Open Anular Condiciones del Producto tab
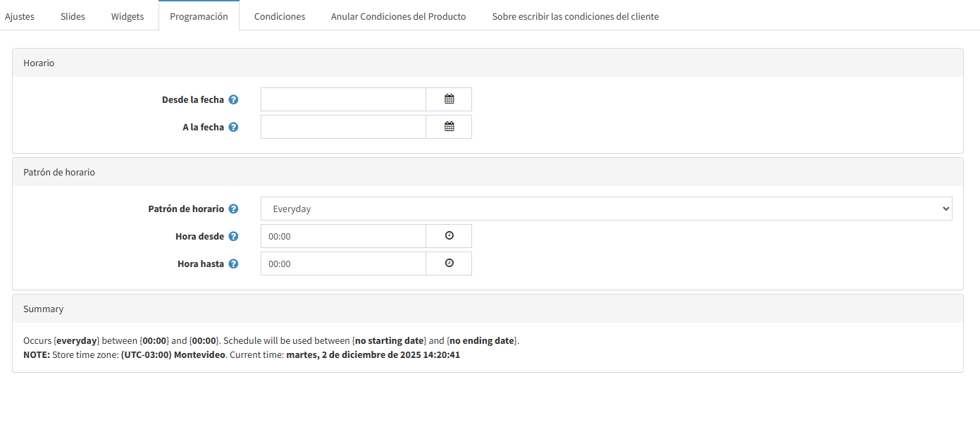 coord(398,16)
